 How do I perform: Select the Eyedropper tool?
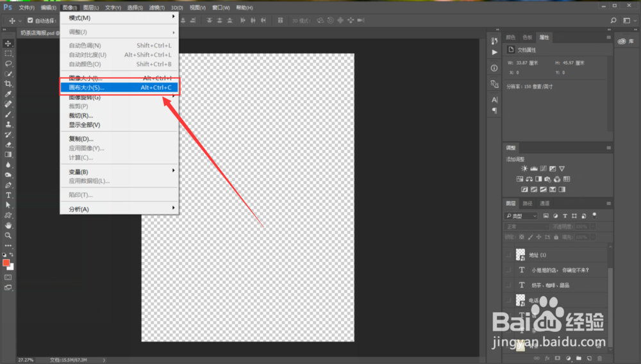pos(8,94)
